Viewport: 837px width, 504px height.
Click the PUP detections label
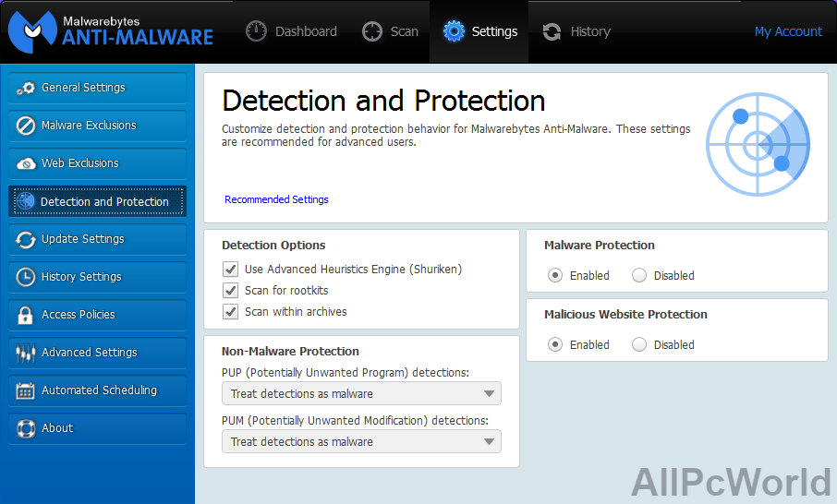[346, 373]
